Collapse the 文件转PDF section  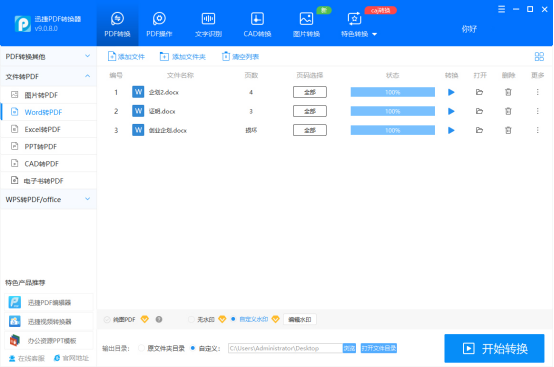click(x=48, y=76)
